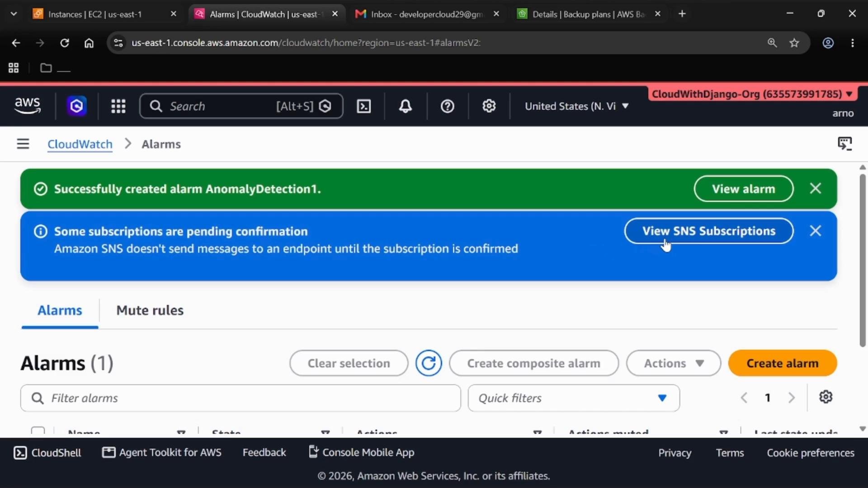Screen dimensions: 868x488
Task: Focus the AWS console Search box
Action: click(241, 106)
